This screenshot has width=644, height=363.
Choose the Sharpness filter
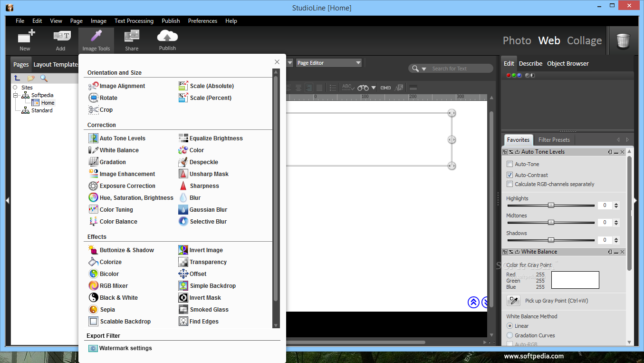[199, 186]
